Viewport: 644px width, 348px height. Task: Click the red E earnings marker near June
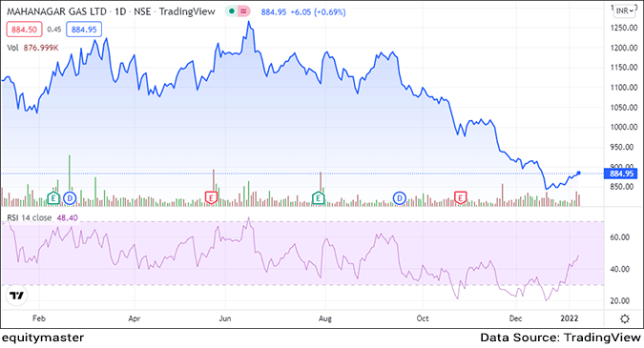point(211,198)
